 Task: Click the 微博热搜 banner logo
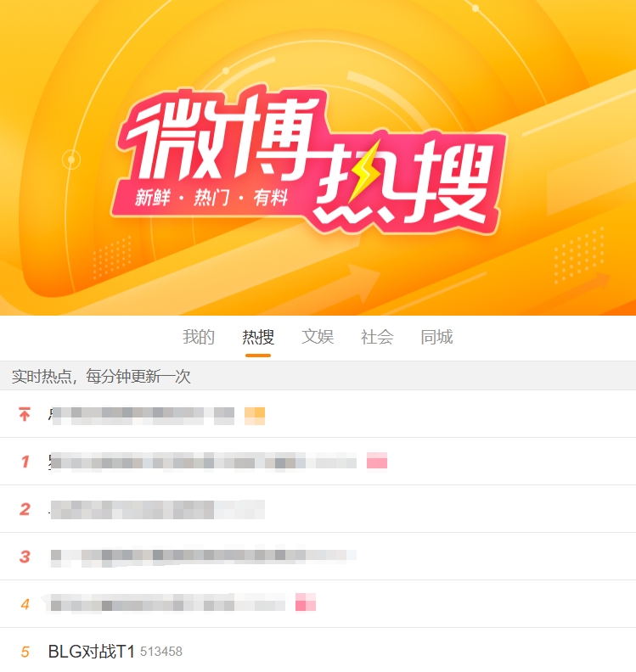click(x=309, y=160)
